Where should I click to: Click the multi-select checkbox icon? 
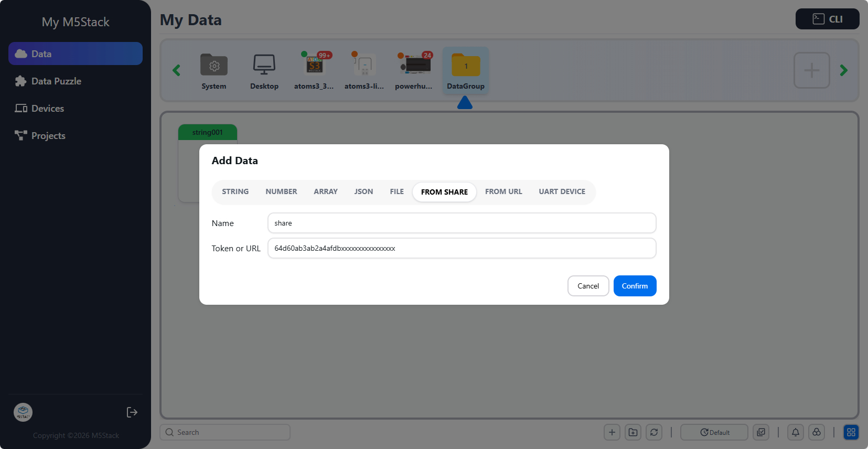[761, 432]
